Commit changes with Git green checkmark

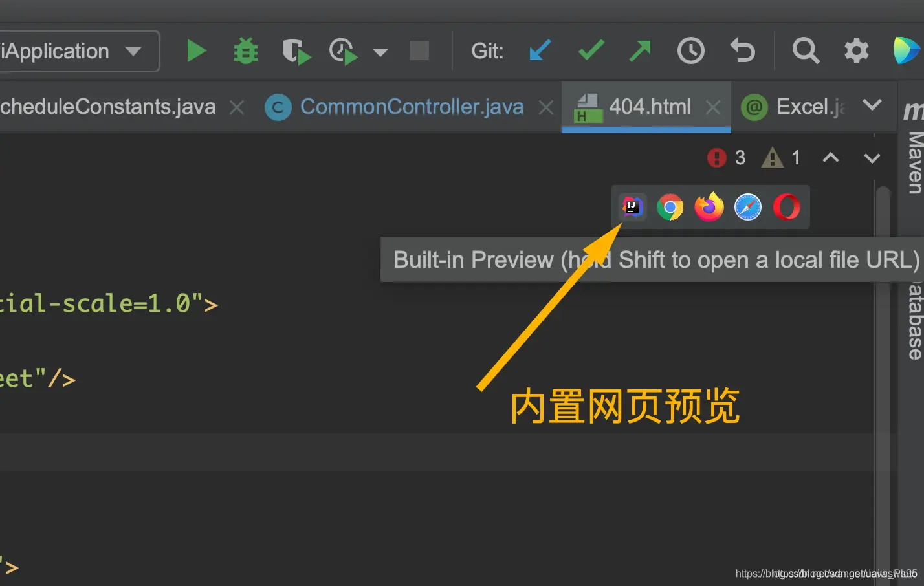point(591,50)
